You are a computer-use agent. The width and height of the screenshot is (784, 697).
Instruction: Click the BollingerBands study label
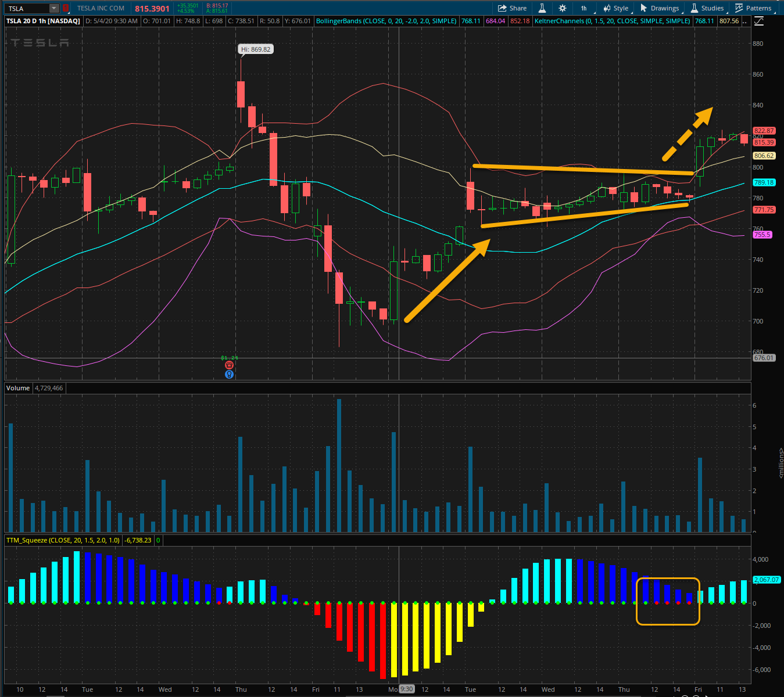coord(386,21)
